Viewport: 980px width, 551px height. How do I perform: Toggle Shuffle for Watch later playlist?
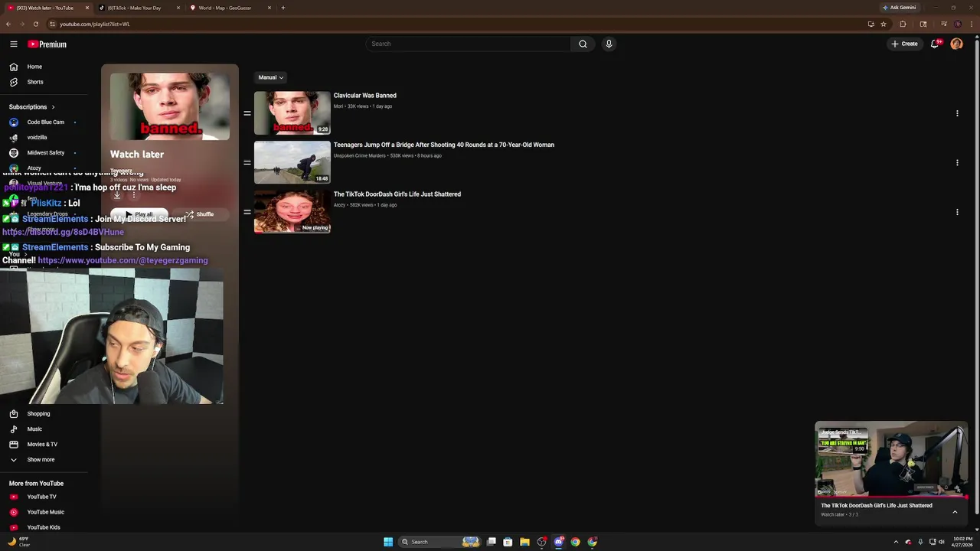pyautogui.click(x=200, y=214)
